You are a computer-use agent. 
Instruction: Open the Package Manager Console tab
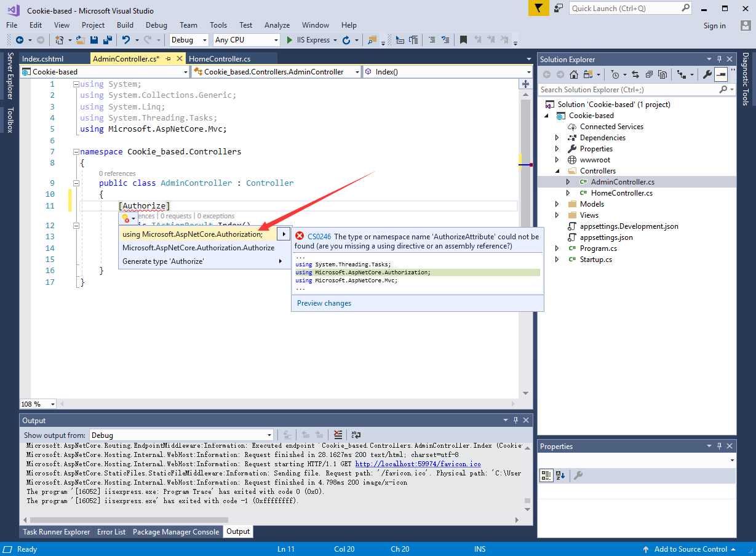176,532
